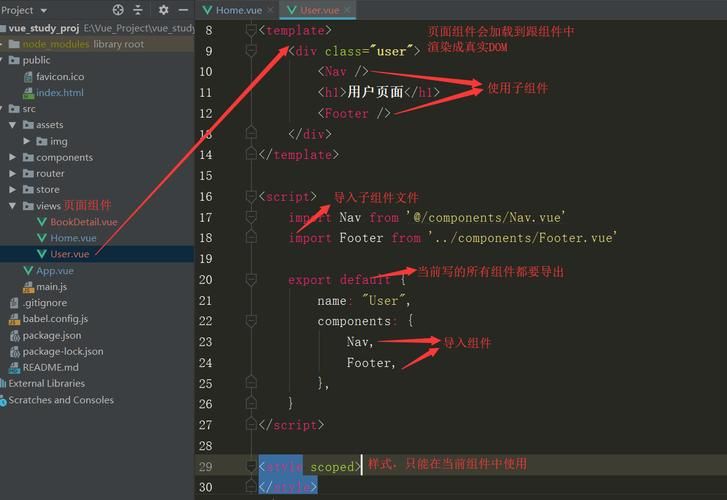Viewport: 727px width, 500px height.
Task: Open App.vue file
Action: click(55, 270)
